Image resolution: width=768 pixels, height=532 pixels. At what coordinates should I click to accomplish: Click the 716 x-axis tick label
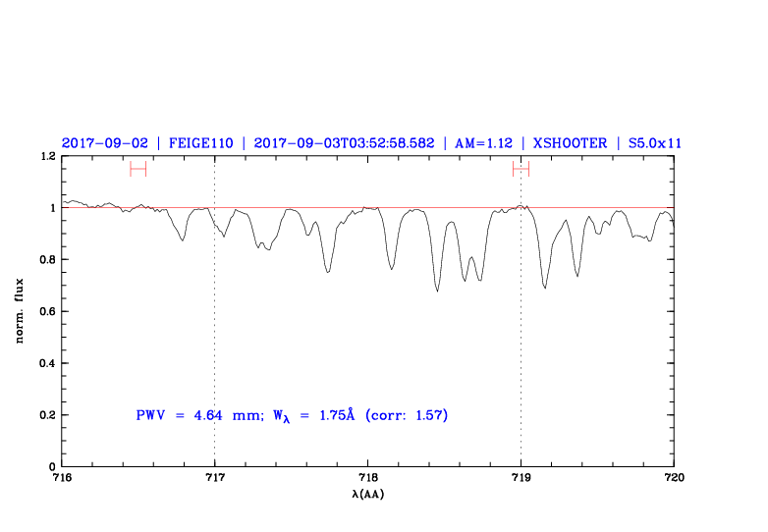pos(62,478)
